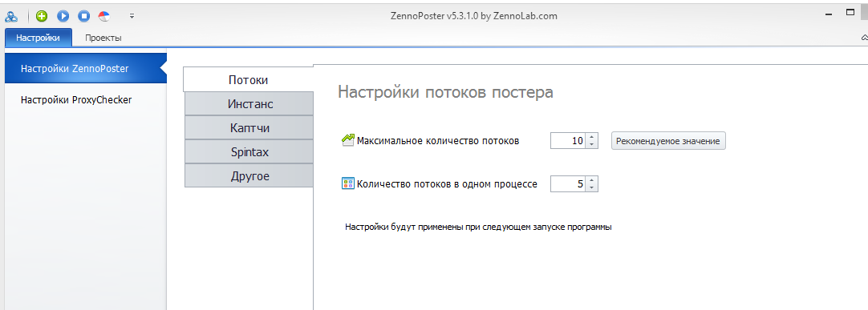Click the Настройки потоков постера heading
The image size is (868, 310).
445,92
